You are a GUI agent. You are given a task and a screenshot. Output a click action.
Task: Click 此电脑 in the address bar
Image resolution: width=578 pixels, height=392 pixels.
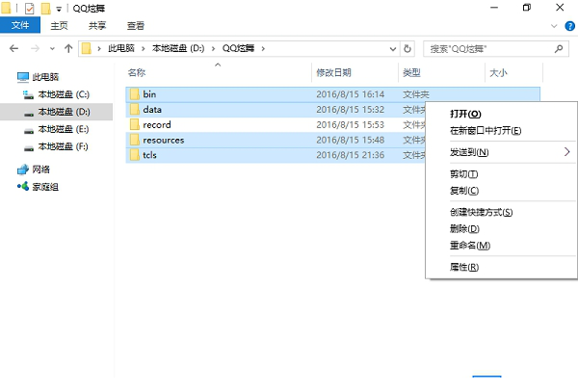point(121,48)
